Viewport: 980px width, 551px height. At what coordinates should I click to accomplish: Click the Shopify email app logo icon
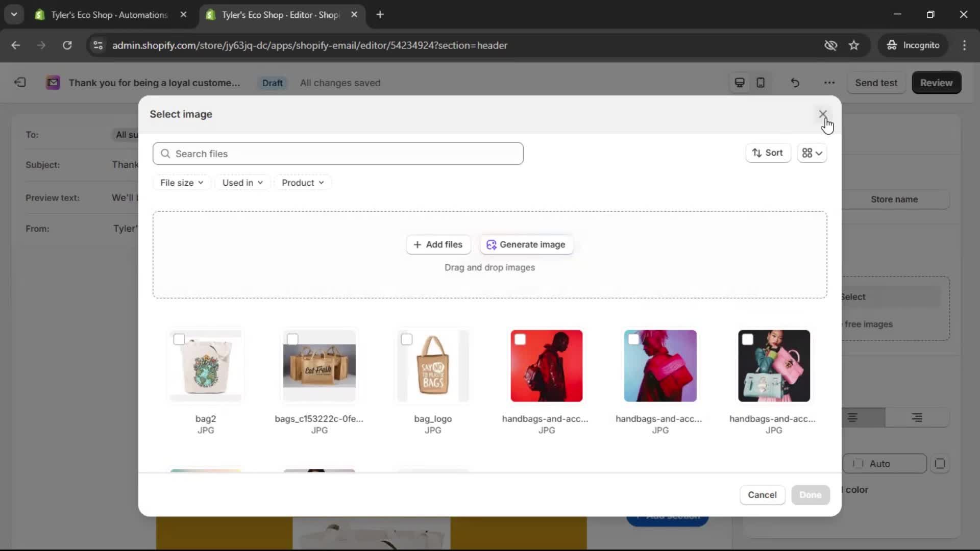click(53, 82)
